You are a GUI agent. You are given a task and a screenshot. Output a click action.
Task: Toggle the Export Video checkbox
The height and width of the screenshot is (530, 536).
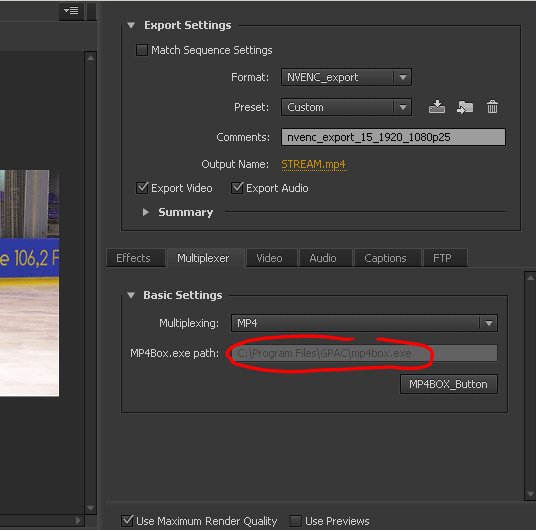pos(142,188)
